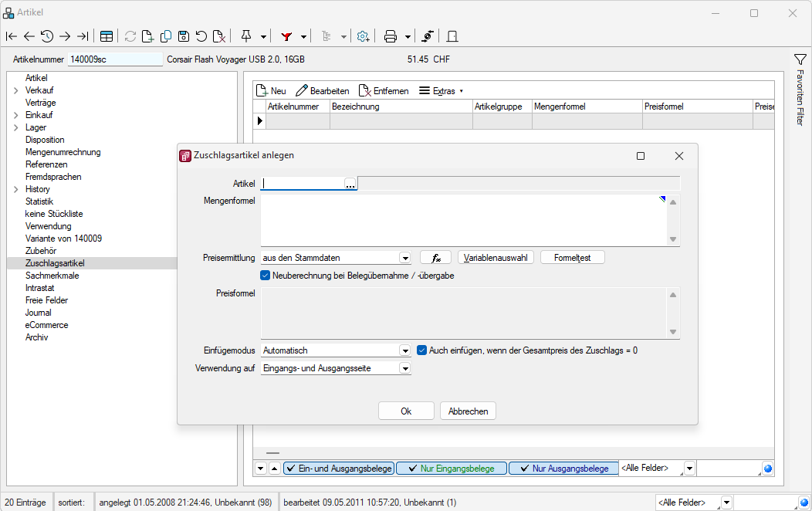Toggle Neuberechnung bei Belegübernahme checkbox
Screen dimensions: 812x511
[266, 276]
